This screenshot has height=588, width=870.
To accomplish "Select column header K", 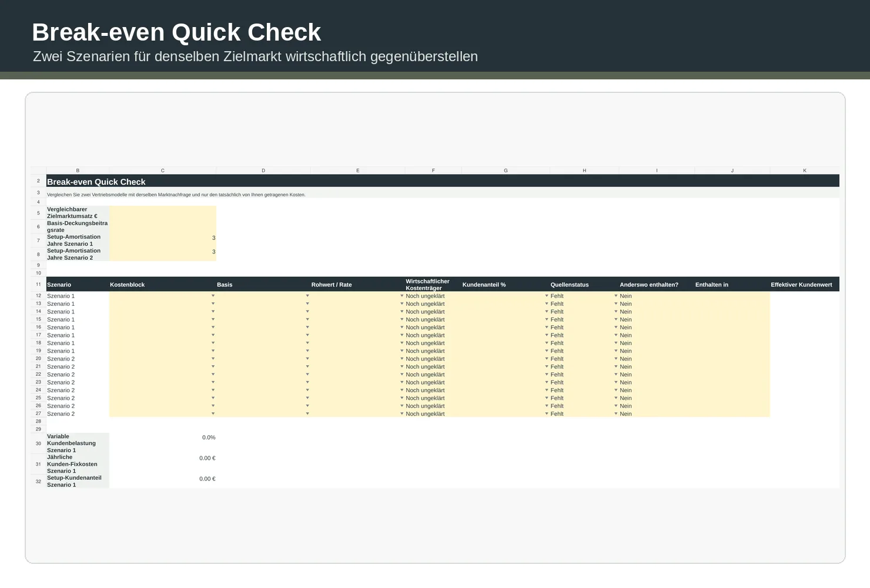I will pos(805,171).
